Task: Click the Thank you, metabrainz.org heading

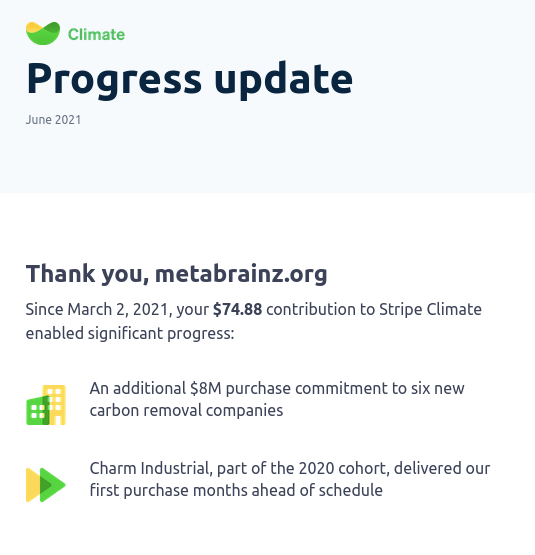Action: (x=176, y=274)
